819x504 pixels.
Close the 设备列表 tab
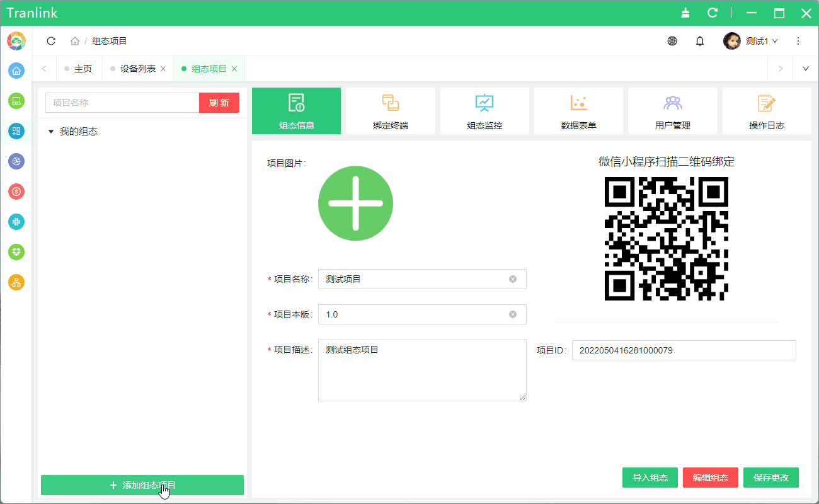click(163, 69)
